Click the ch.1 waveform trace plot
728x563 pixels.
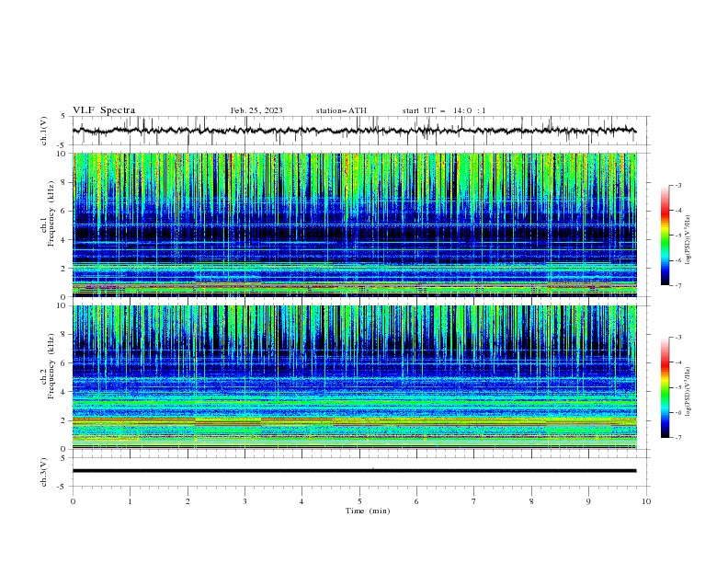pyautogui.click(x=355, y=131)
